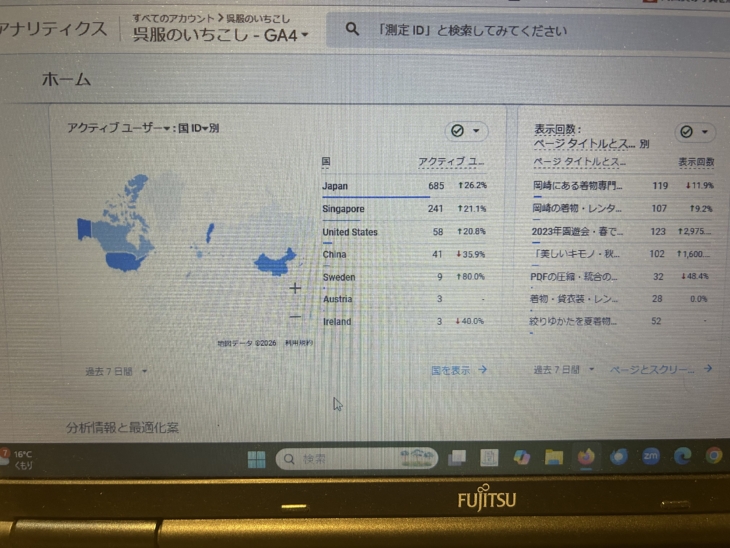Open checkmark options on 表示回数 card

tap(695, 132)
